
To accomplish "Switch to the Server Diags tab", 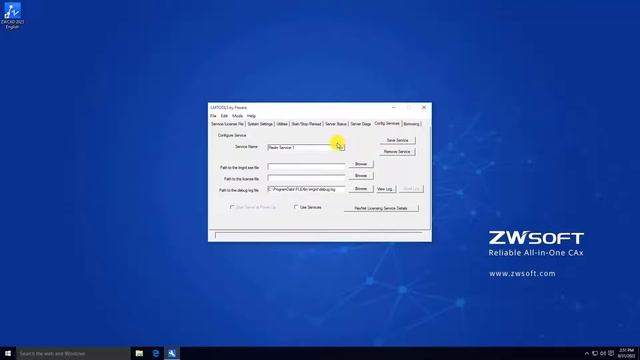I will click(x=361, y=124).
